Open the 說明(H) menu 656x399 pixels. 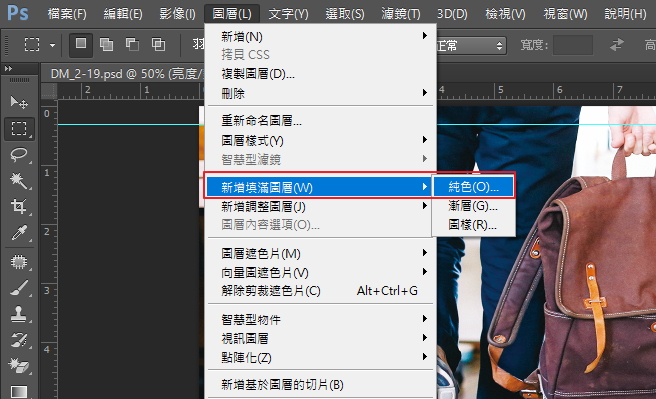coord(625,14)
